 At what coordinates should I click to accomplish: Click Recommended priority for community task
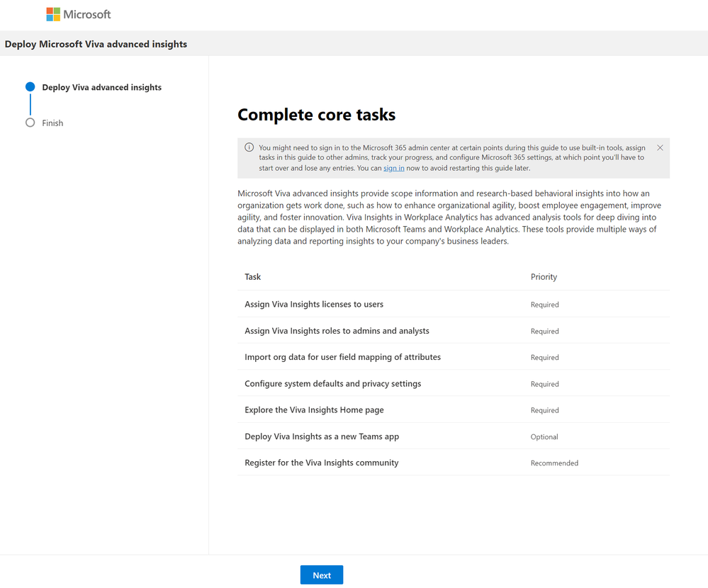tap(554, 463)
